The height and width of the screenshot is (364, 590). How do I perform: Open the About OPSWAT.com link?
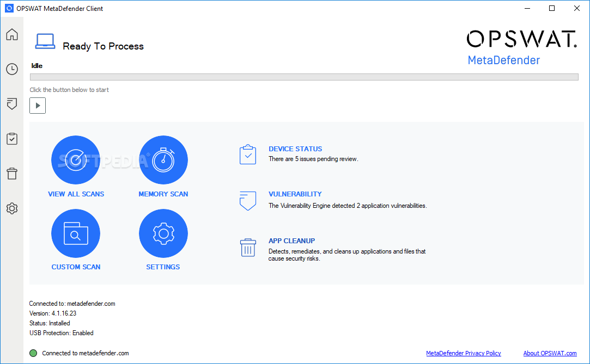[x=550, y=353]
